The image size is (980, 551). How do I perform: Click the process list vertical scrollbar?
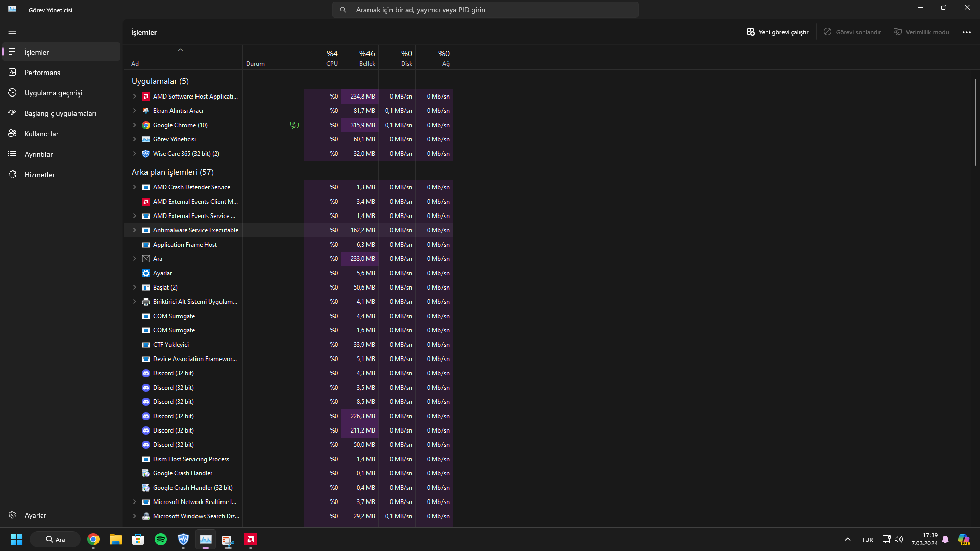(975, 122)
